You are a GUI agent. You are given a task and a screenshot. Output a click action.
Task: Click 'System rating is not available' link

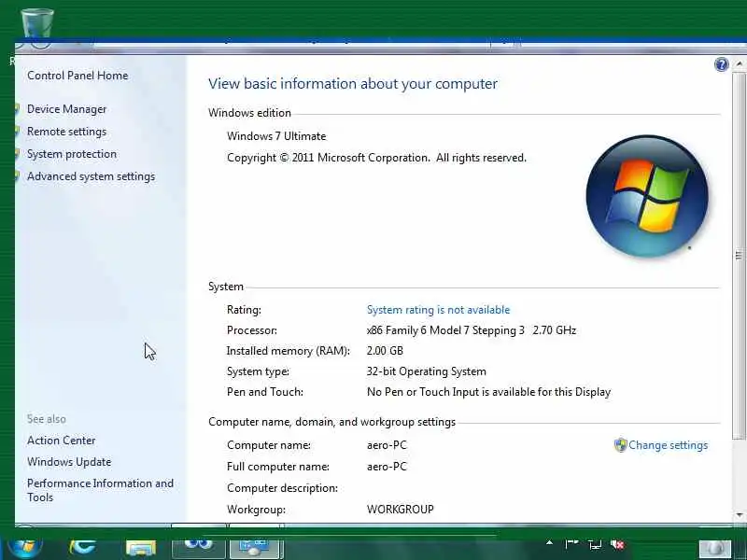438,310
